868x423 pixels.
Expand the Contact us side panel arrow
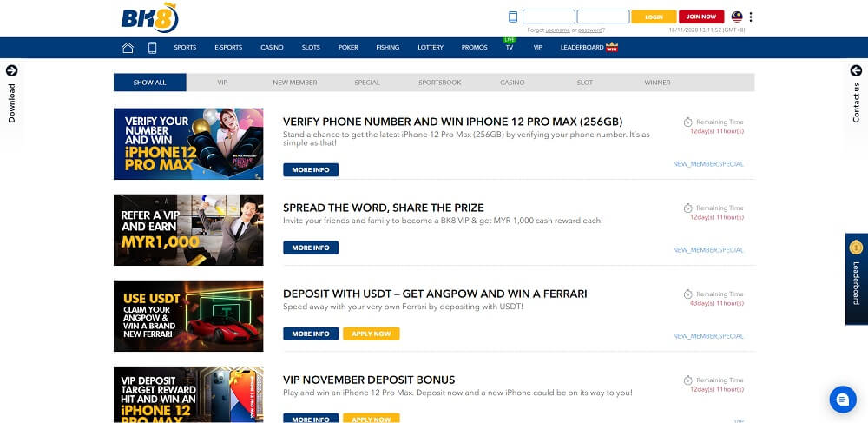[x=856, y=70]
